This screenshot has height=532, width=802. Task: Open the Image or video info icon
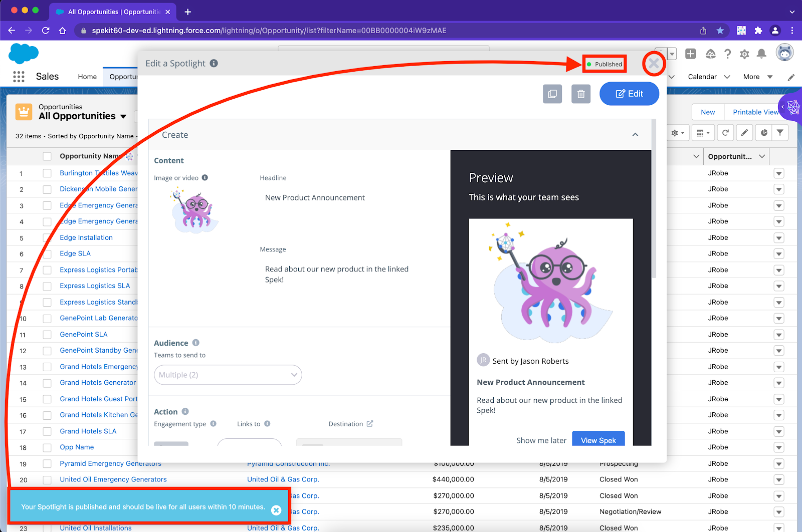click(x=205, y=178)
